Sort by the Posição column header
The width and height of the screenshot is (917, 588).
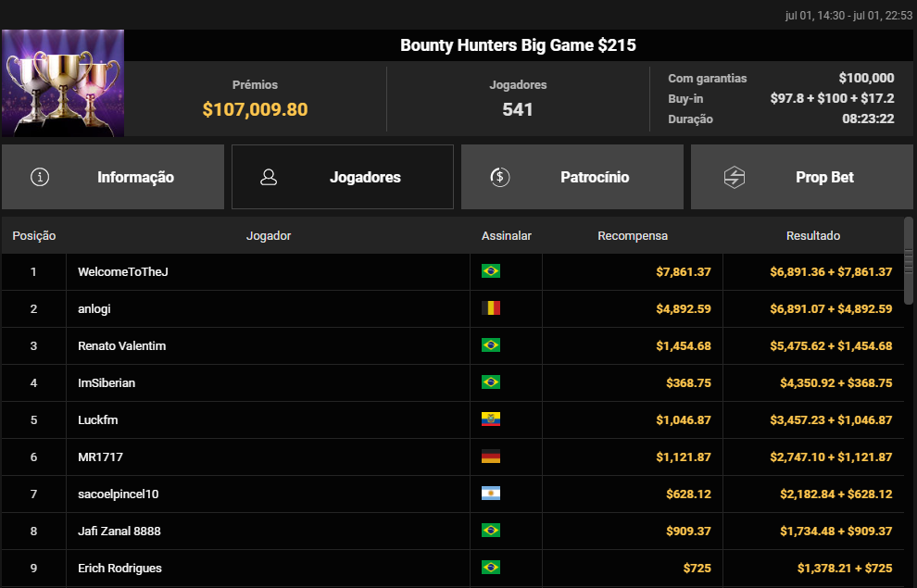[x=34, y=235]
